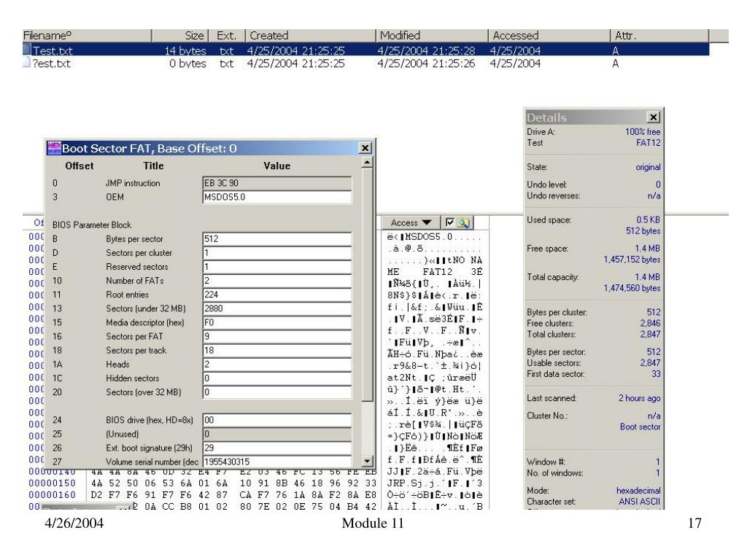The width and height of the screenshot is (747, 560).
Task: Click the scroll-down arrow in Boot Sector dialog
Action: (x=367, y=461)
